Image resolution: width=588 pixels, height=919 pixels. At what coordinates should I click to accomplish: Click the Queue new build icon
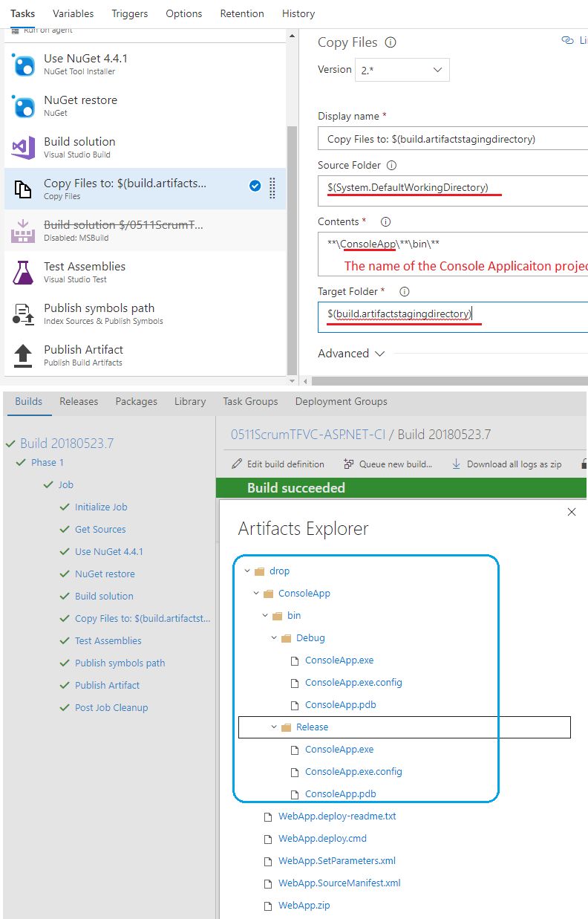click(x=349, y=464)
